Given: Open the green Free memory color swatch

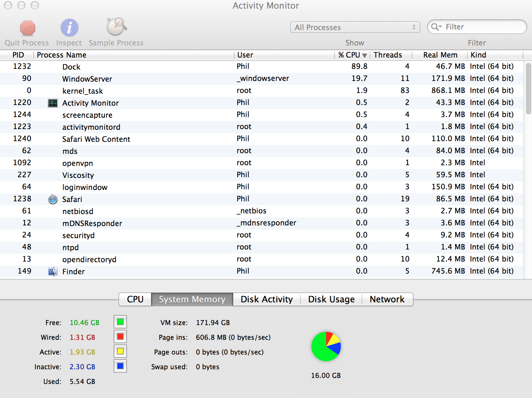Looking at the screenshot, I should tap(120, 322).
